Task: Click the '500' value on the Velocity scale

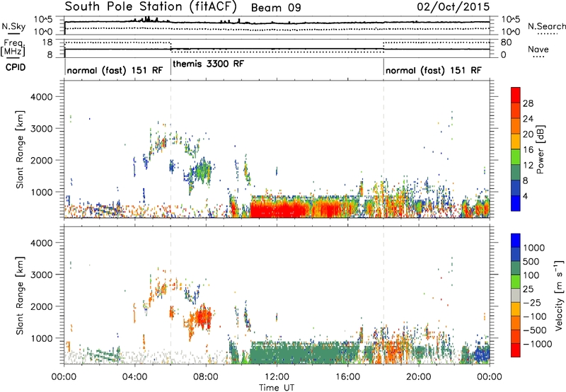Action: (531, 262)
